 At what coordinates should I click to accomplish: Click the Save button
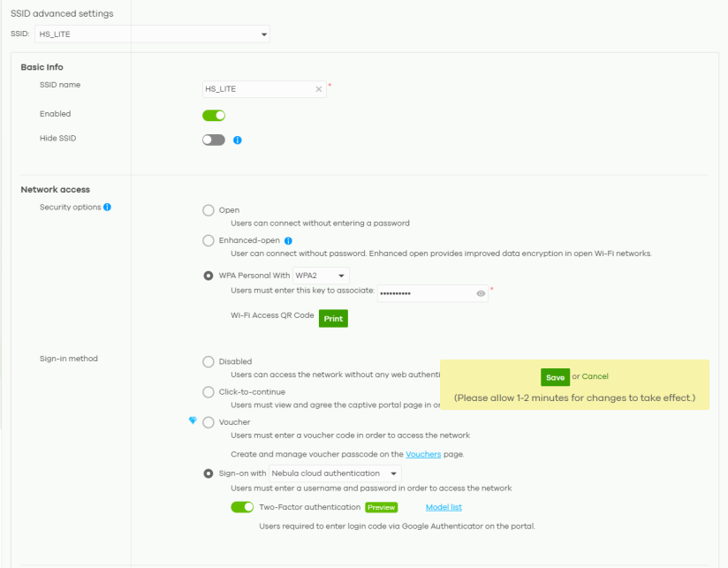point(555,377)
